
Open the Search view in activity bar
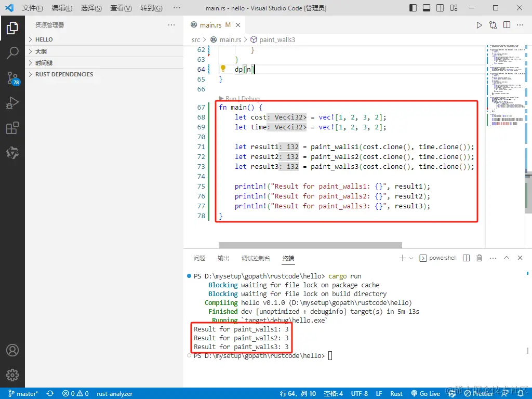(x=12, y=53)
